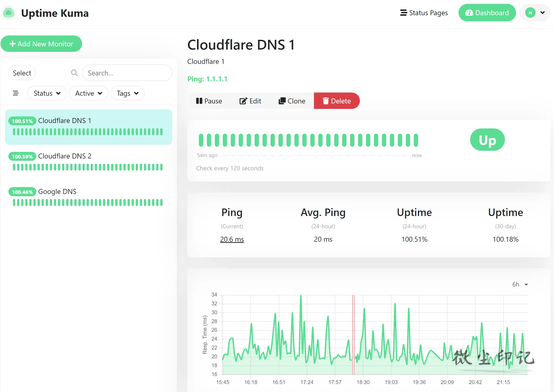Expand the Status filter dropdown
Screen dimensions: 554x392
tap(47, 93)
